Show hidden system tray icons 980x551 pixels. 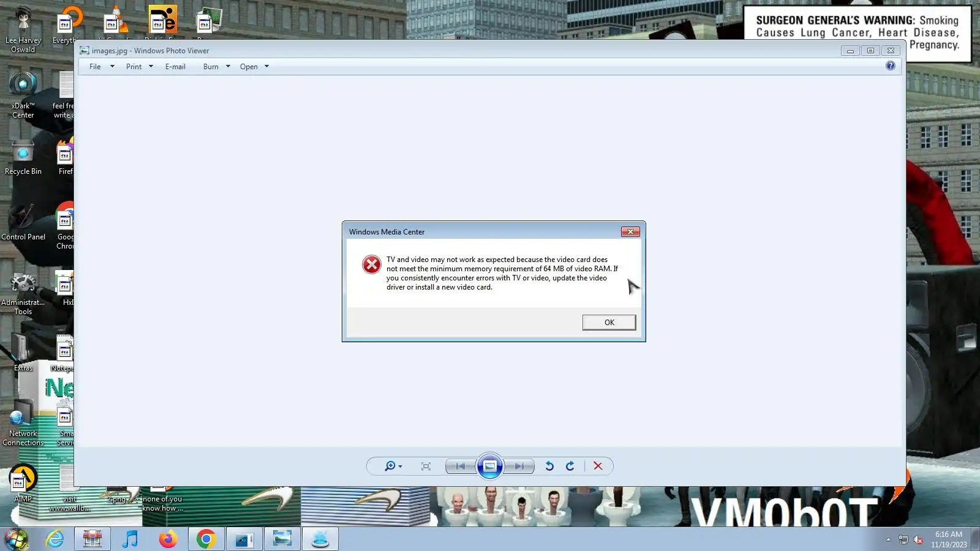(x=888, y=539)
